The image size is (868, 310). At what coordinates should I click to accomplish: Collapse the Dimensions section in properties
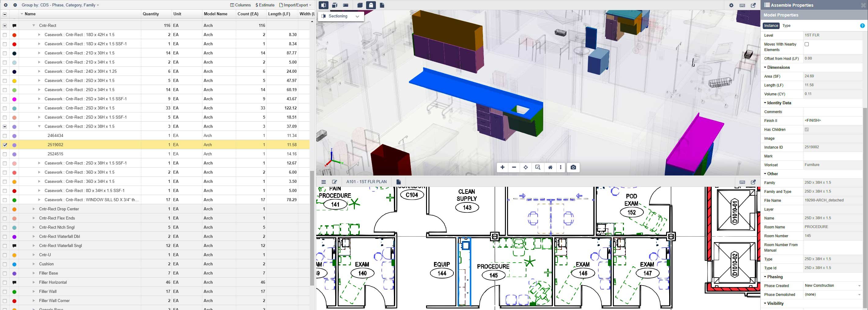click(x=765, y=67)
